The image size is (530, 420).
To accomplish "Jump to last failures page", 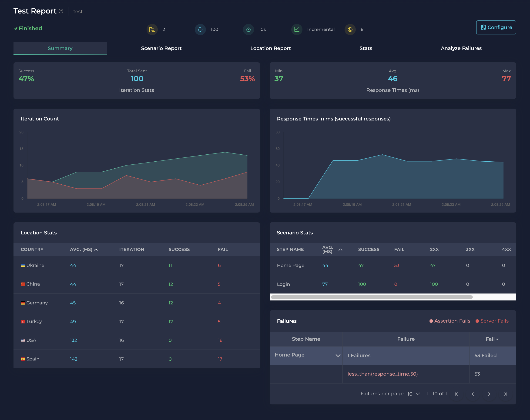I will [x=505, y=394].
